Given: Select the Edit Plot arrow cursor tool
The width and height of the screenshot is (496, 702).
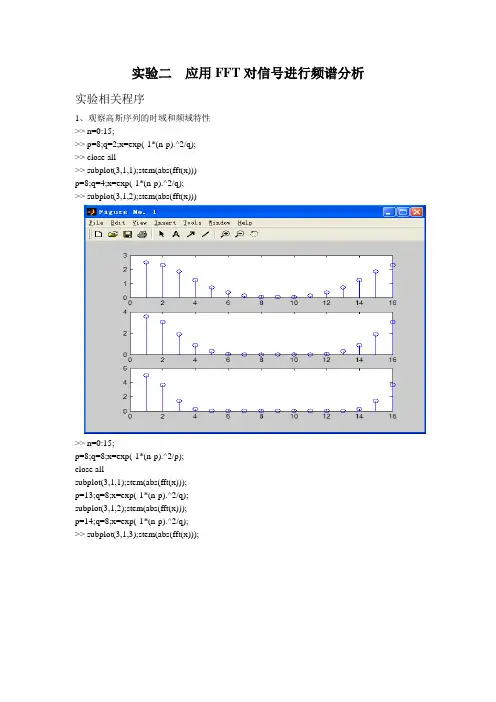Looking at the screenshot, I should (162, 234).
